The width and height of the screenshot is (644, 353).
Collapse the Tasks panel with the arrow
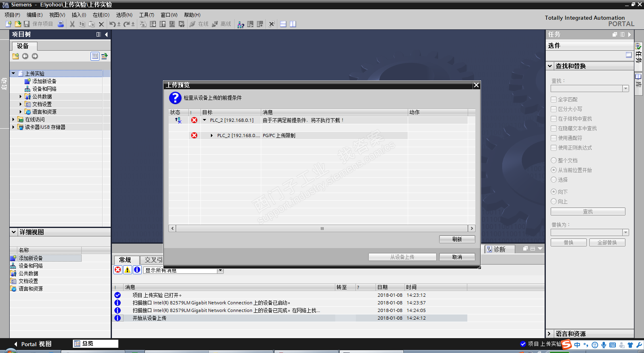pos(630,35)
